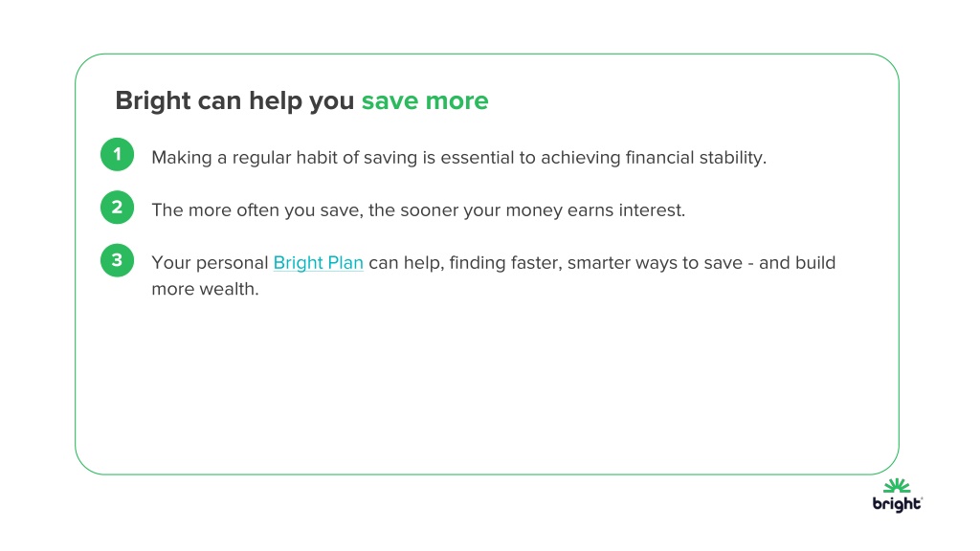Click the word "Bright" in the heading
The image size is (980, 551).
coord(153,100)
